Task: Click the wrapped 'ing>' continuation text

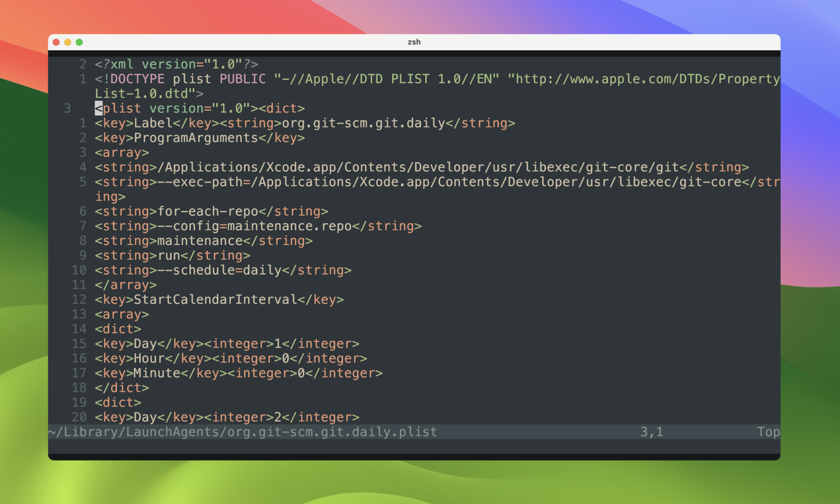Action: click(x=110, y=197)
